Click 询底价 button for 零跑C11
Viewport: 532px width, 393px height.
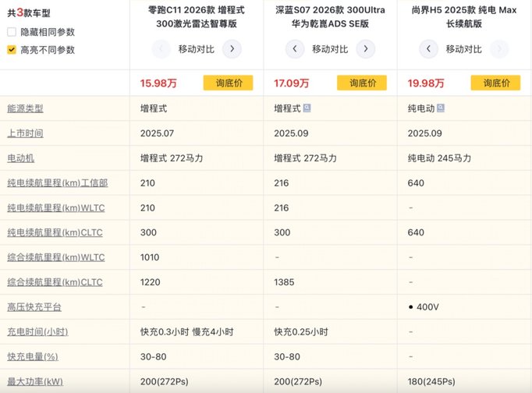pos(228,83)
